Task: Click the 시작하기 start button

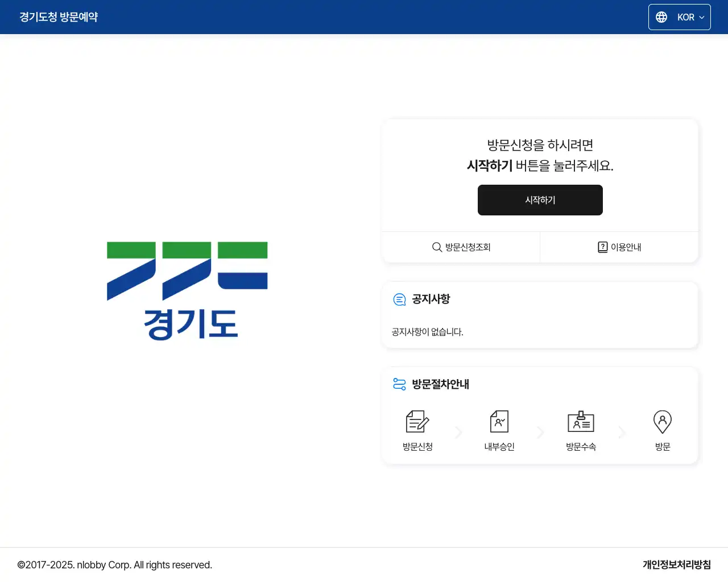Action: (x=540, y=200)
